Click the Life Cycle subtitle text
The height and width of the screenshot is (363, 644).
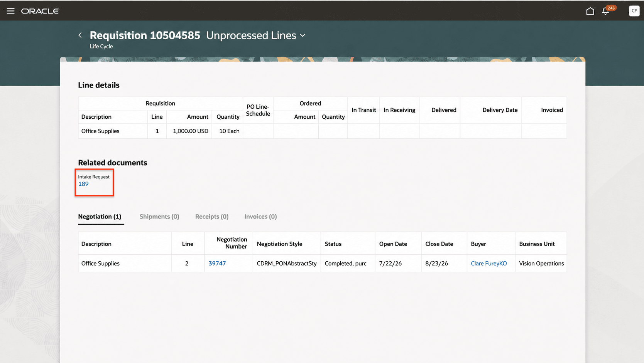[x=101, y=46]
